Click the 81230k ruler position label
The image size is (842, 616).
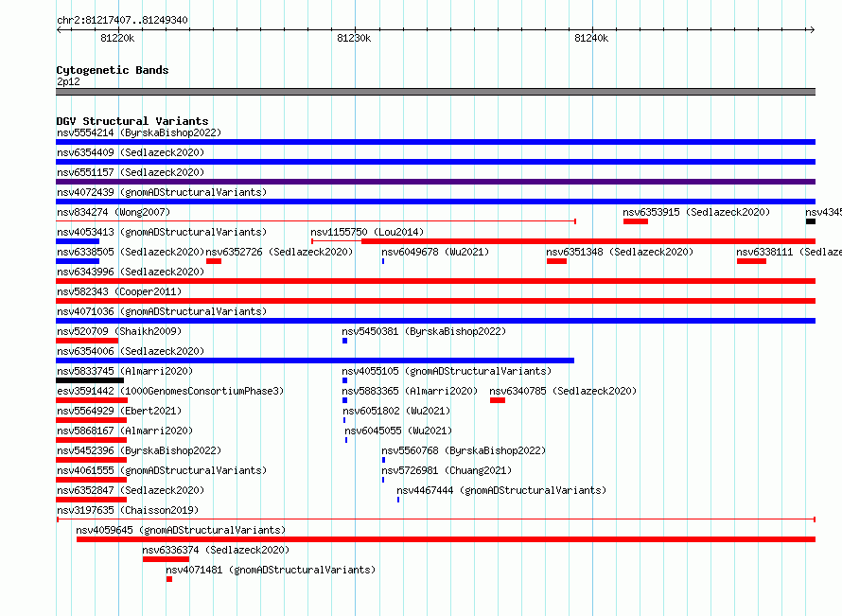354,38
